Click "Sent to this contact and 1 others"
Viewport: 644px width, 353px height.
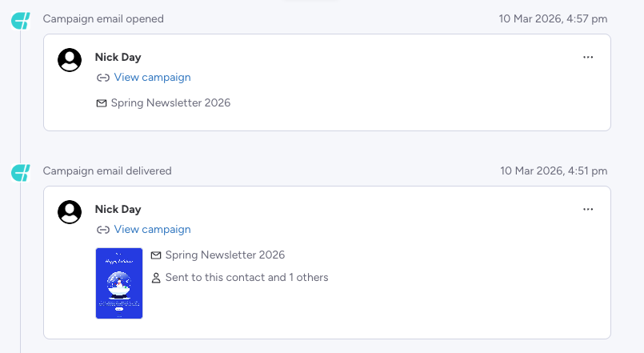[246, 278]
